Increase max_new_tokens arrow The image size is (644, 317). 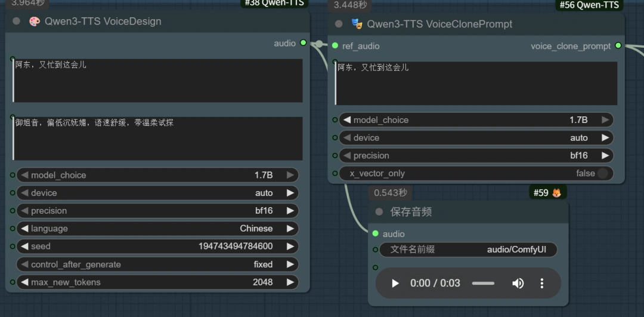290,282
